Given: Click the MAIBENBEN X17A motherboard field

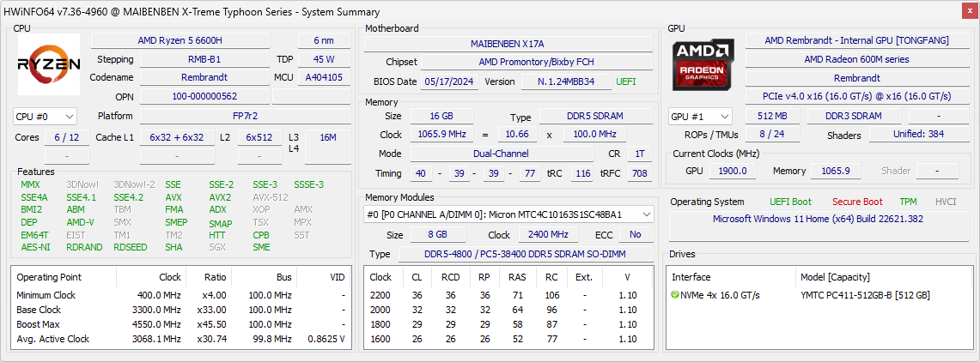Looking at the screenshot, I should pyautogui.click(x=508, y=44).
